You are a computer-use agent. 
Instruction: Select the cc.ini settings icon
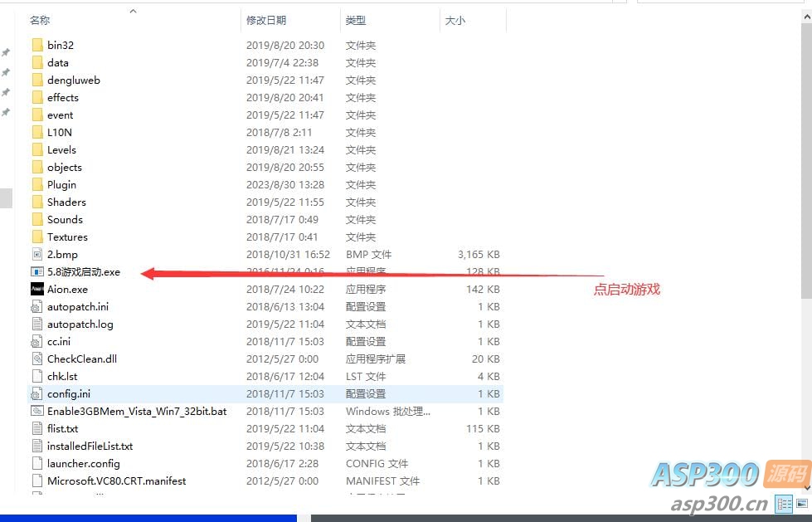click(x=37, y=342)
